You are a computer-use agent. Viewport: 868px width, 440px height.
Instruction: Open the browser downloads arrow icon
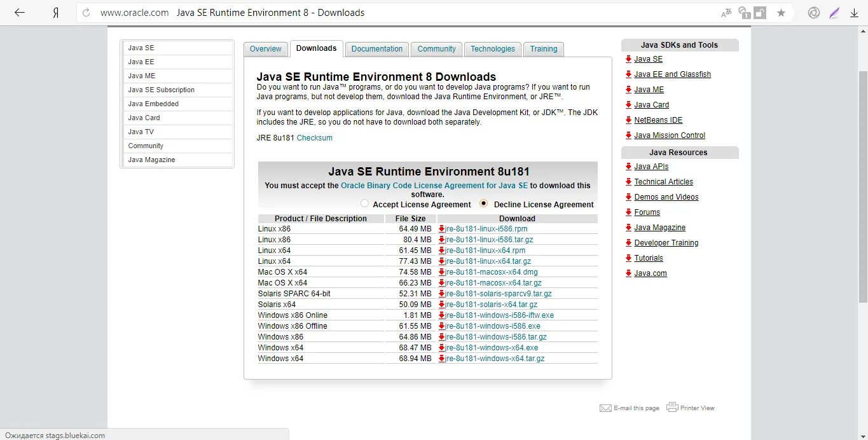pyautogui.click(x=854, y=13)
